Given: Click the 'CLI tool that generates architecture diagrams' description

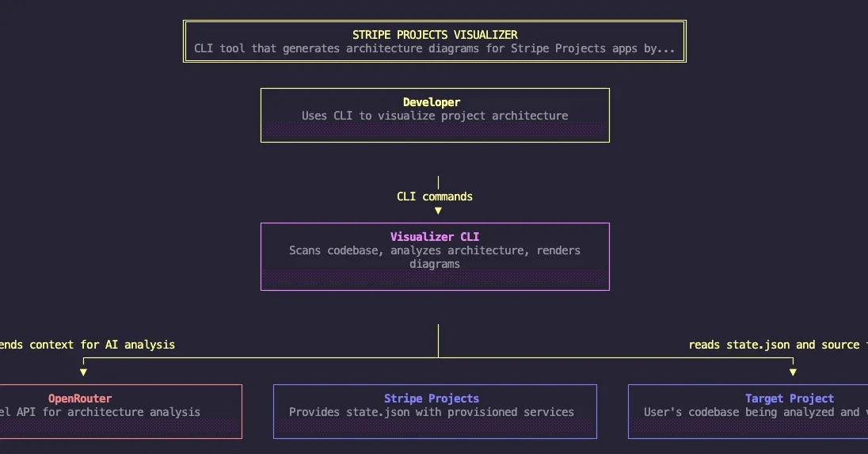Looking at the screenshot, I should (435, 48).
